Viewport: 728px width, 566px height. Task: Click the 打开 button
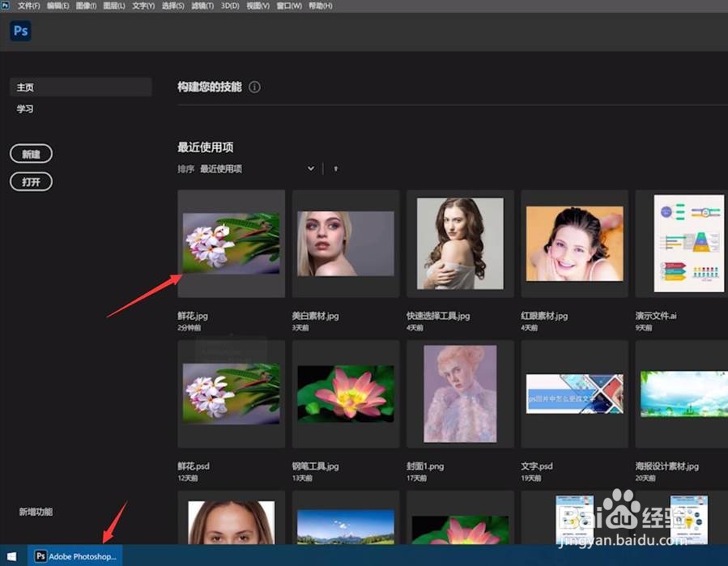pos(31,181)
